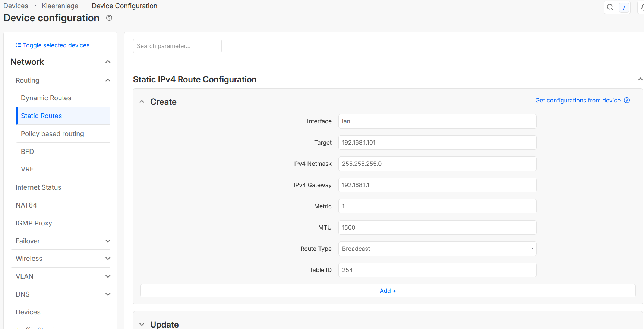
Task: Click into the IPv4 Gateway field
Action: pyautogui.click(x=437, y=185)
